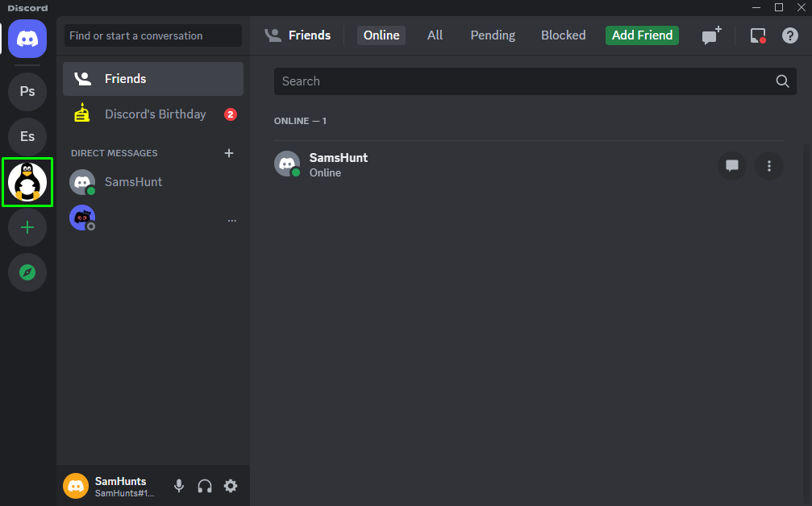Click the Add Friend button
The height and width of the screenshot is (506, 812).
coord(642,35)
